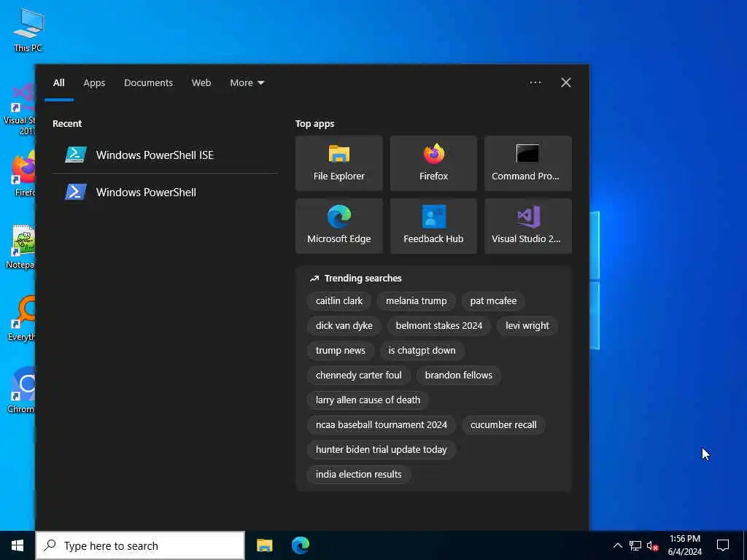Screen dimensions: 747x560
Task: Click the muted volume icon in tray
Action: click(652, 545)
